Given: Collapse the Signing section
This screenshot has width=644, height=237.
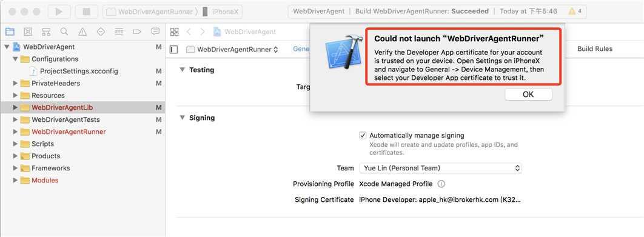Looking at the screenshot, I should tap(183, 118).
